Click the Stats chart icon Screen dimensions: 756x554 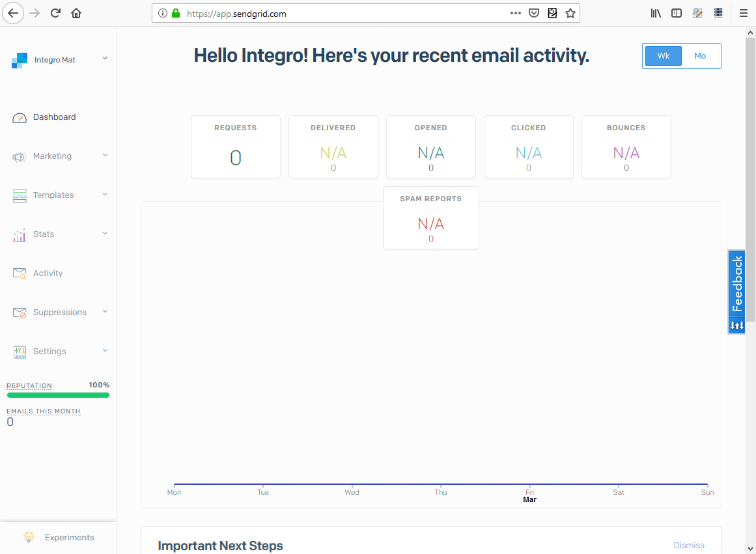[x=20, y=235]
